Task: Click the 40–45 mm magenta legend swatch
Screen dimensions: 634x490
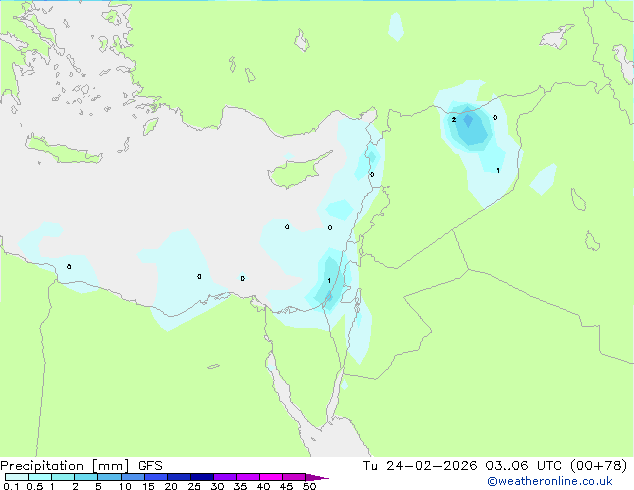Action: point(271,477)
